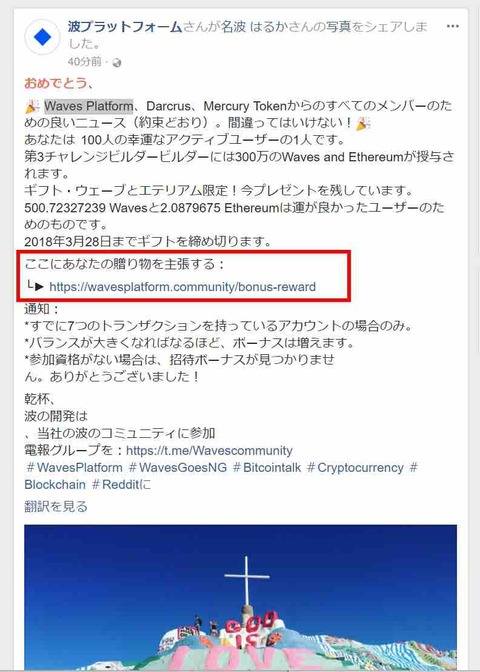Click 翻訳を見る to view translation
Viewport: 480px width, 672px height.
click(x=56, y=507)
